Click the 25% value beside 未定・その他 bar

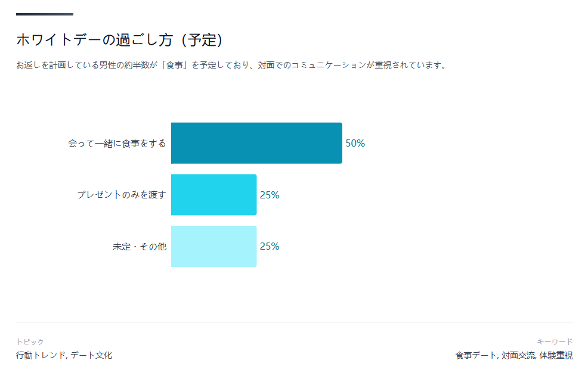pos(270,247)
